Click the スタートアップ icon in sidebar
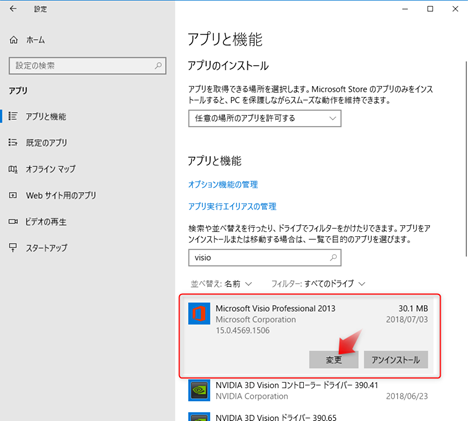This screenshot has width=468, height=421. pos(13,247)
